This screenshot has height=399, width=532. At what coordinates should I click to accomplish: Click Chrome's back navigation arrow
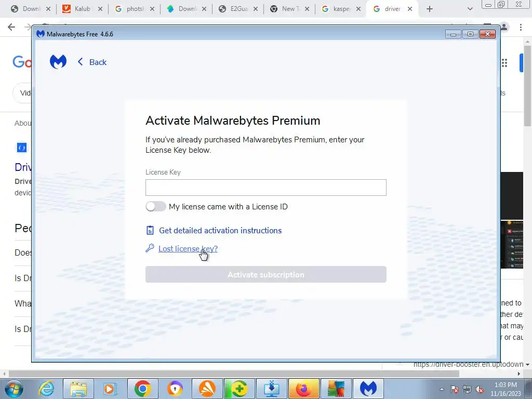[11, 27]
